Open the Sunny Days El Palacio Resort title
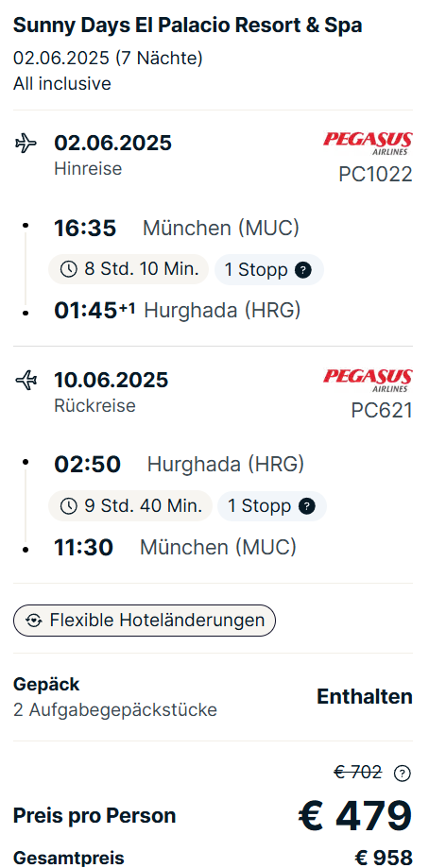 click(188, 26)
